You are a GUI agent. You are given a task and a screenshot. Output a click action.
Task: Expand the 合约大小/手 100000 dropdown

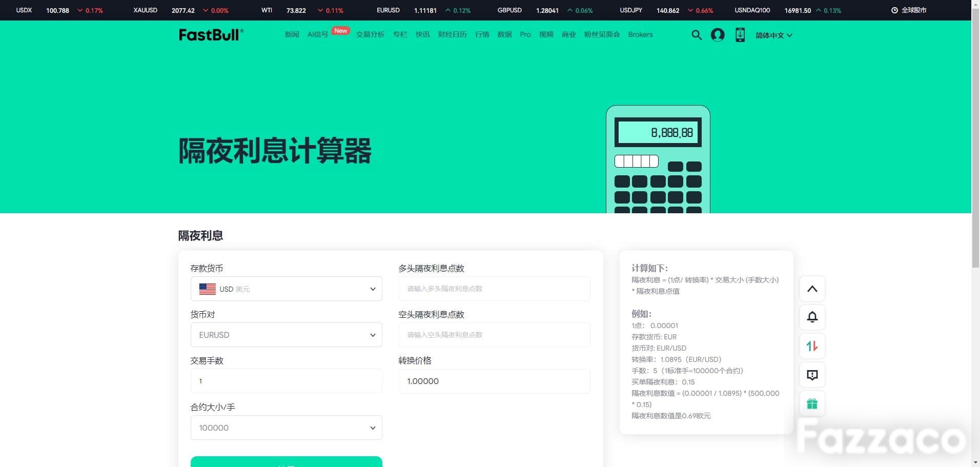tap(287, 428)
